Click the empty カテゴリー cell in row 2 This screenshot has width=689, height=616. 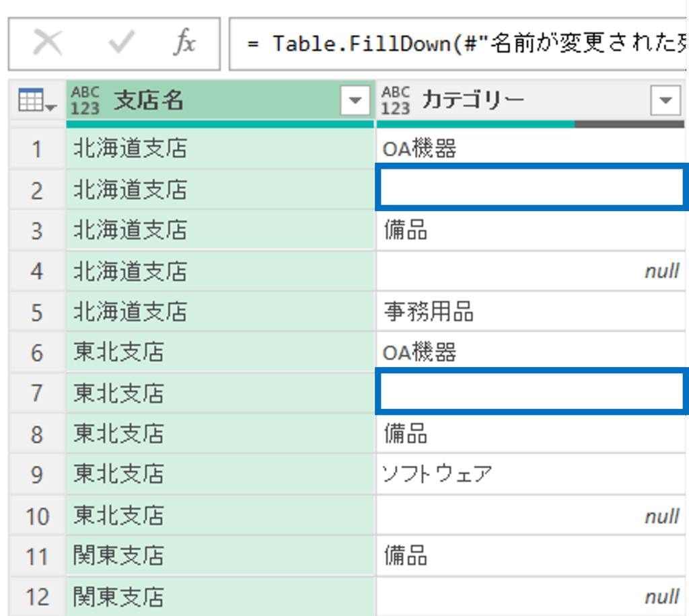point(530,190)
